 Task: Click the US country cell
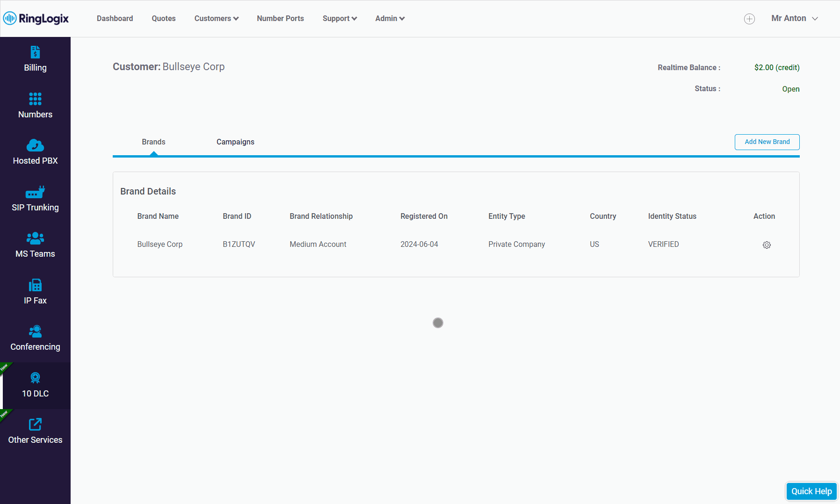pos(594,244)
